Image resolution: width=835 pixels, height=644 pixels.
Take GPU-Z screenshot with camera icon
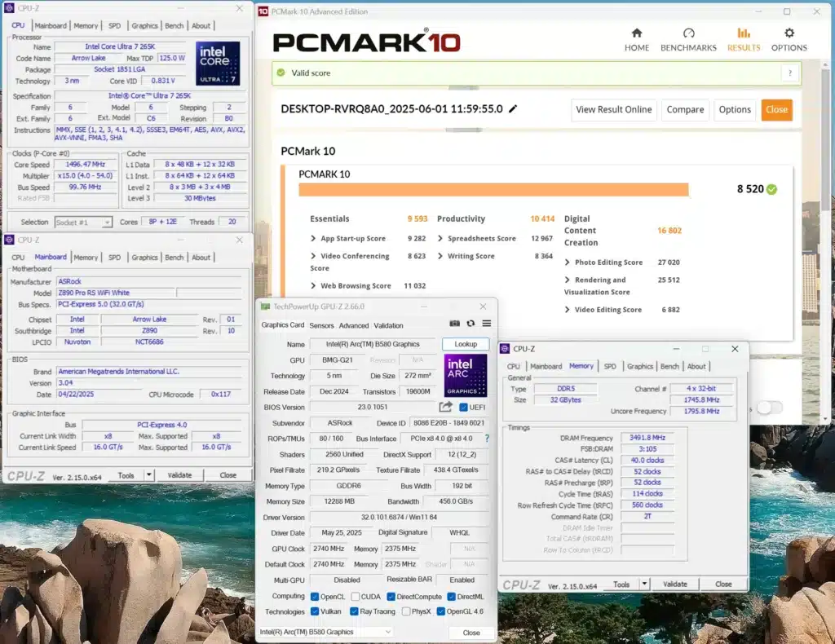point(454,323)
